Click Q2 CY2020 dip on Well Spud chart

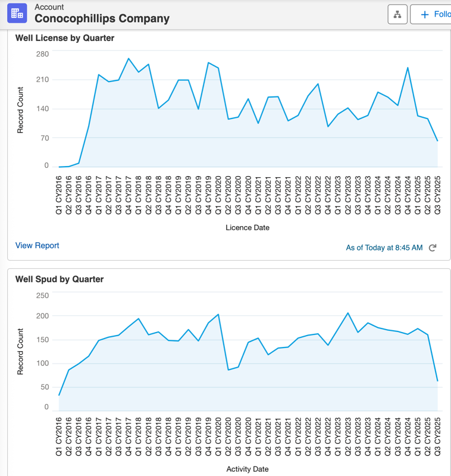(228, 369)
